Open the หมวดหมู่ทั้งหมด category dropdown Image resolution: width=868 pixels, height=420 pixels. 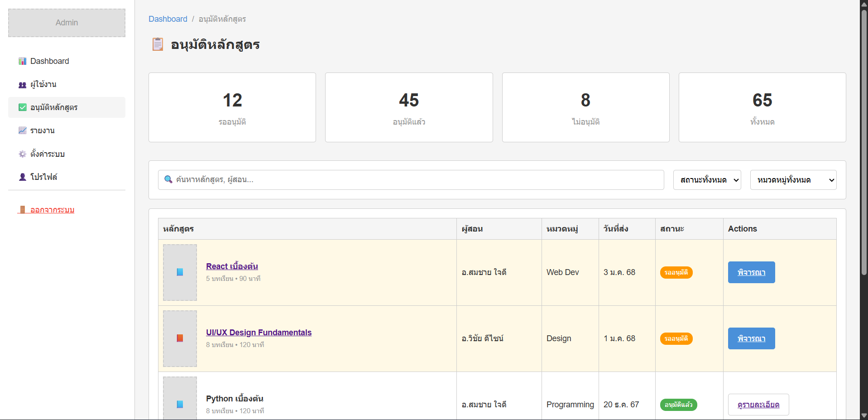click(793, 180)
